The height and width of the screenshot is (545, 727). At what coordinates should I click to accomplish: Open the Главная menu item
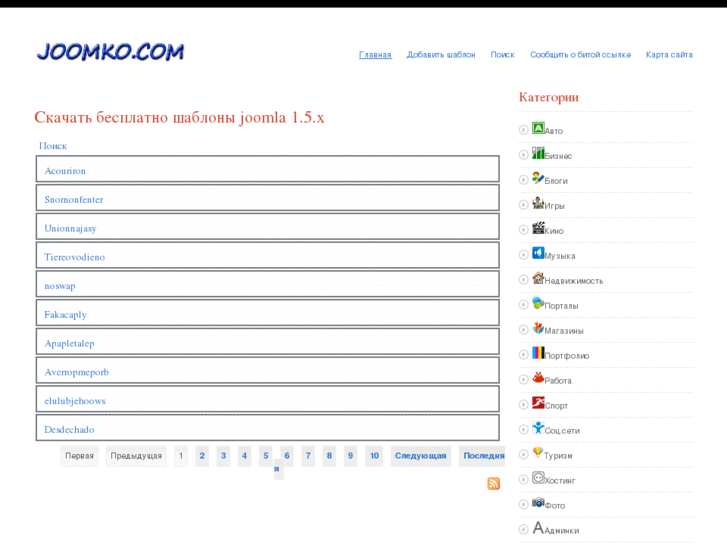coord(375,55)
